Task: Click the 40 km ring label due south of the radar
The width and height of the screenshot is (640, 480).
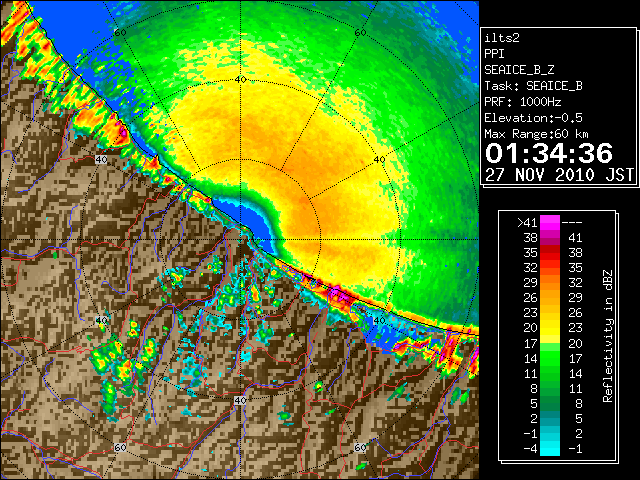Action: (240, 400)
